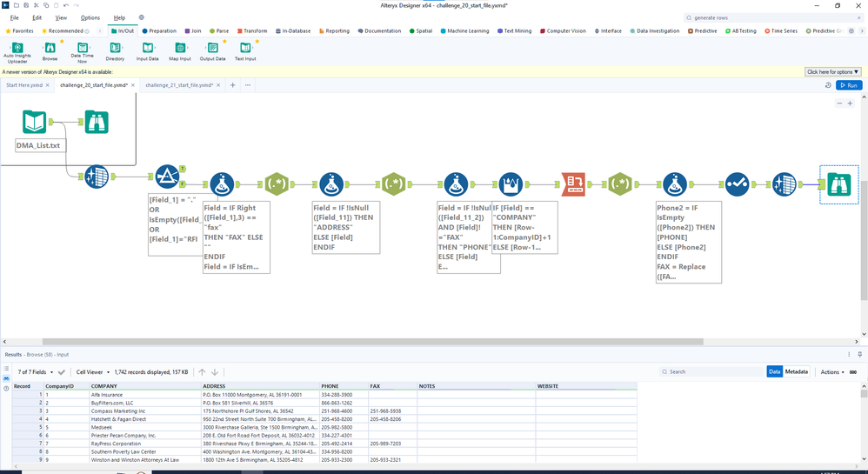This screenshot has width=868, height=474.
Task: Click the DMA_List.txt Input Data node
Action: 34,122
